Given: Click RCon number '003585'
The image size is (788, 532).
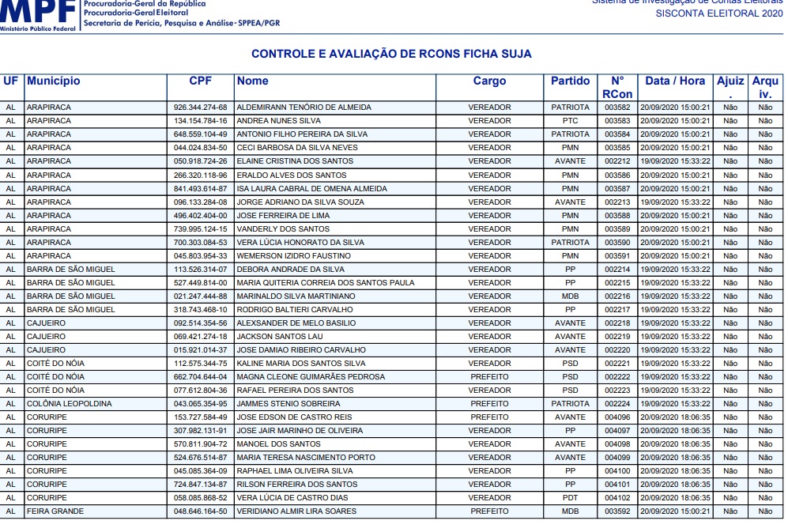Looking at the screenshot, I should click(x=617, y=148).
